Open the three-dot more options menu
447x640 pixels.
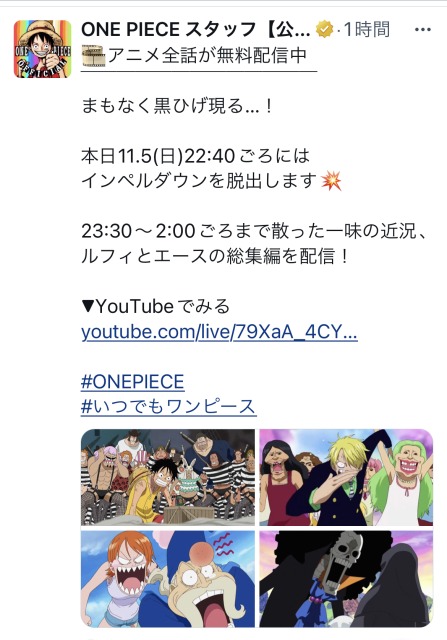coord(423,30)
